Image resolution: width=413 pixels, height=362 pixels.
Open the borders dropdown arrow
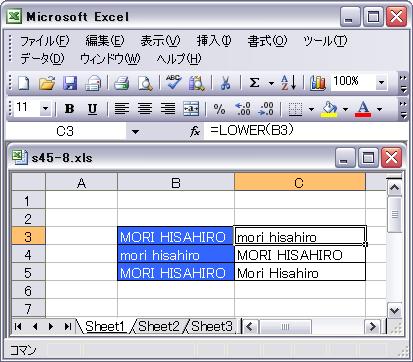point(311,109)
